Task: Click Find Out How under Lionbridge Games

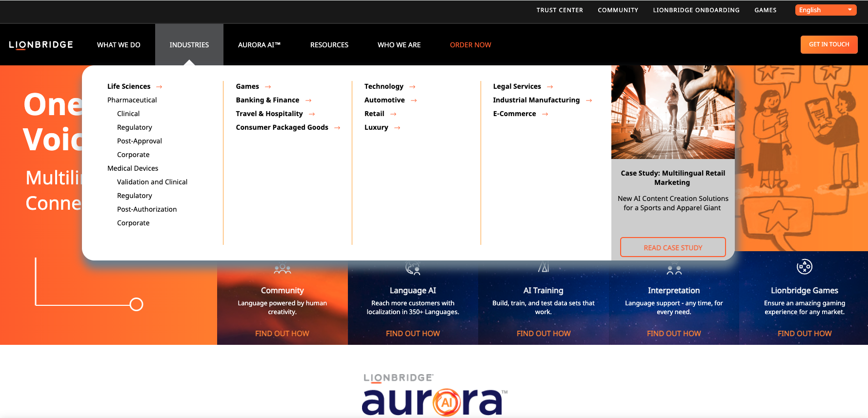Action: (805, 334)
